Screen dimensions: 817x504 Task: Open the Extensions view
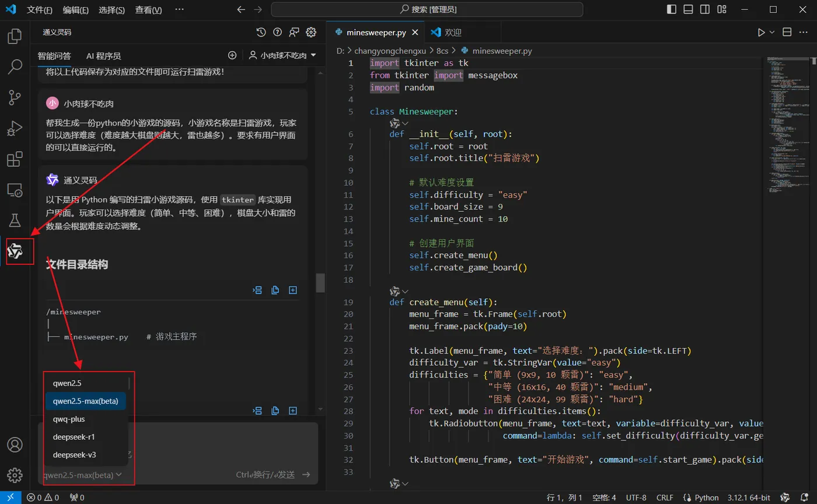point(15,159)
